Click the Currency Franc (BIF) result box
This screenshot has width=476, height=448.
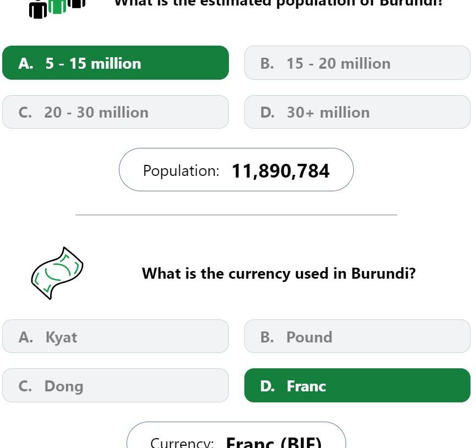coord(236,435)
